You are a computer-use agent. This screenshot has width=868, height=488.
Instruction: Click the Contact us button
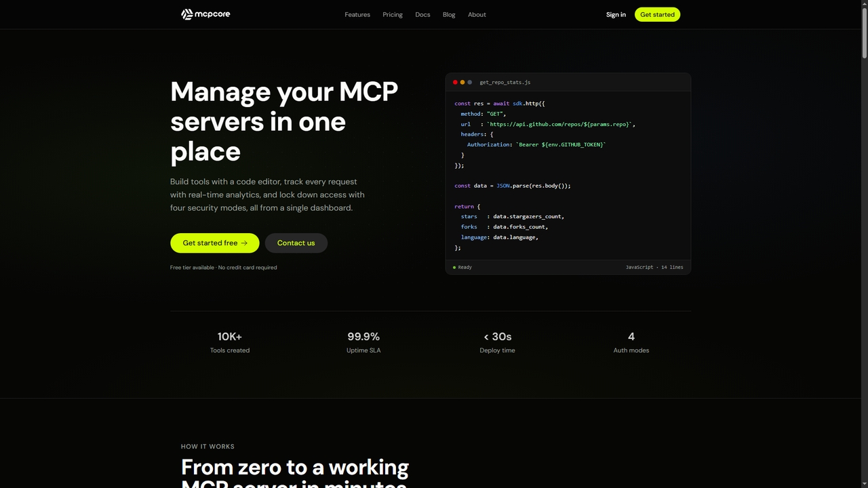pyautogui.click(x=296, y=243)
